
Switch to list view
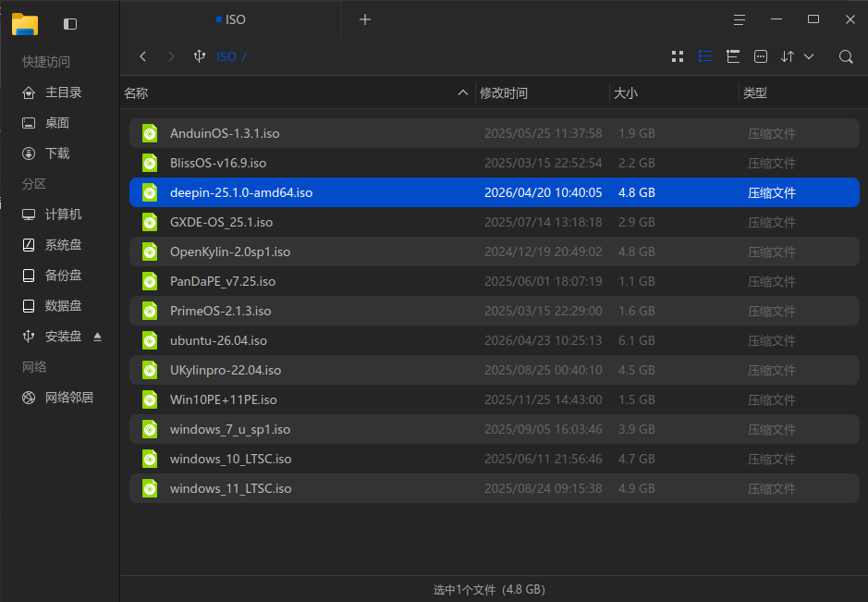[x=705, y=56]
